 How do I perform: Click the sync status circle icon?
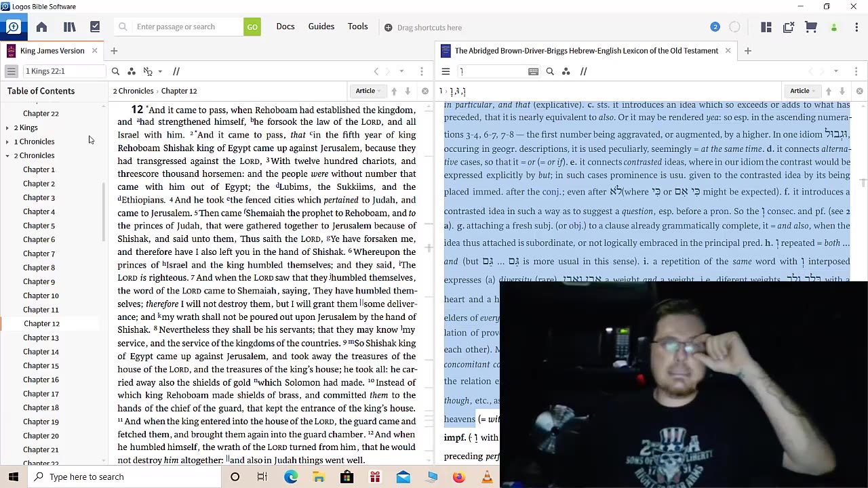735,27
